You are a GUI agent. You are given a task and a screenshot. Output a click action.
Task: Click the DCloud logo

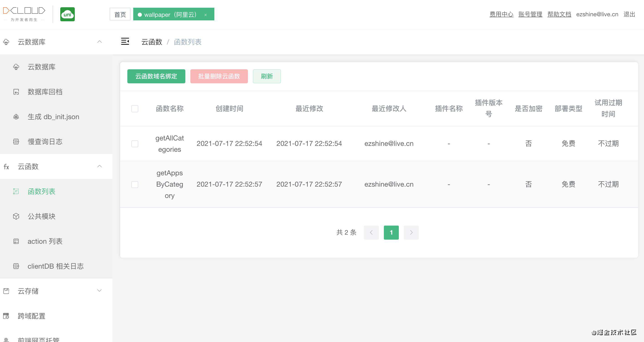click(24, 14)
